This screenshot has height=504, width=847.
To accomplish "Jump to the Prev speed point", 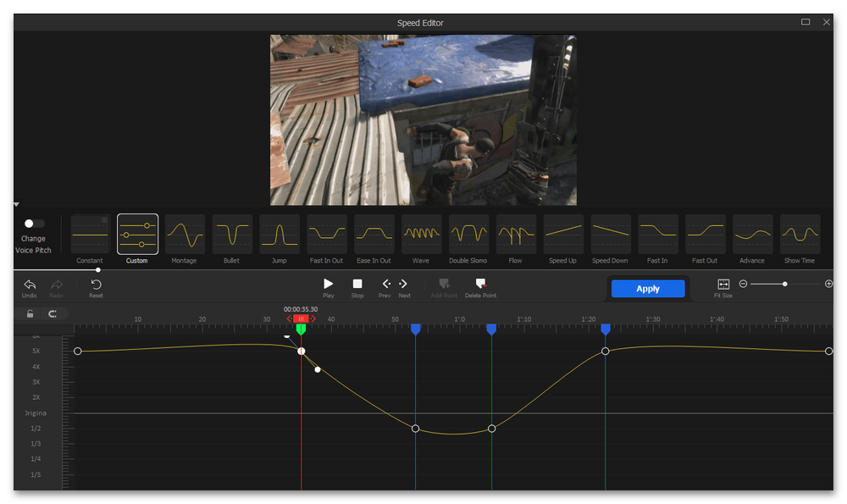I will 386,284.
